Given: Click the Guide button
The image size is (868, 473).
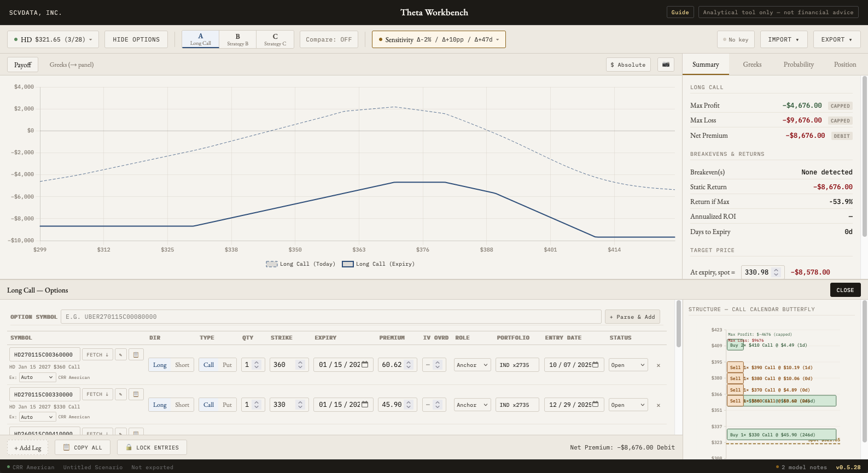Looking at the screenshot, I should [x=680, y=12].
